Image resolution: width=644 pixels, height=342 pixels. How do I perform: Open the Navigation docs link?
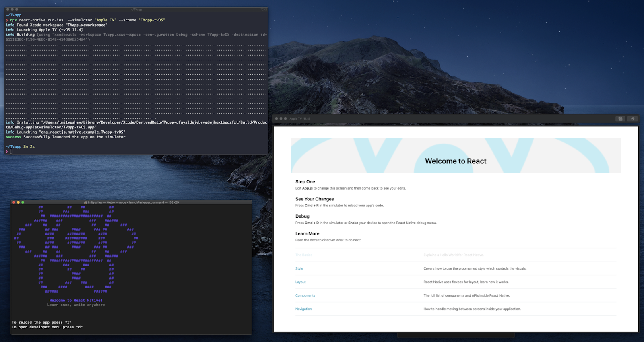(x=303, y=309)
